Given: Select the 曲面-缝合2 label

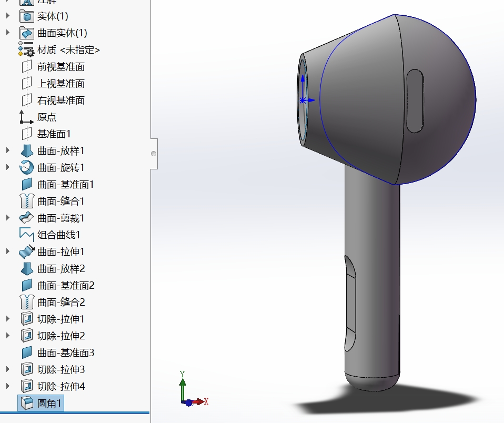Looking at the screenshot, I should coord(61,302).
